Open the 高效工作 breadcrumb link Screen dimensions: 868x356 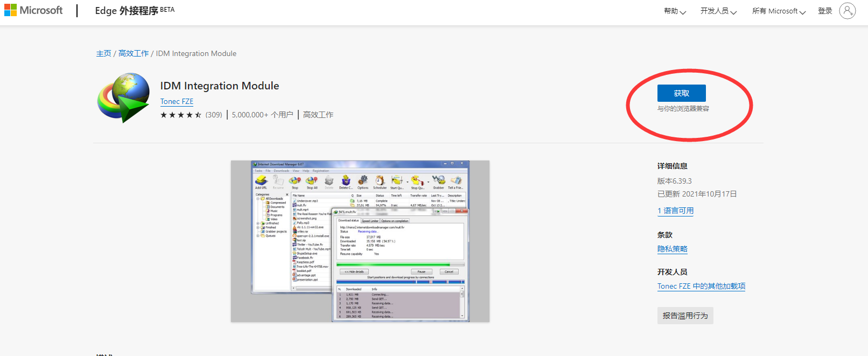point(134,53)
